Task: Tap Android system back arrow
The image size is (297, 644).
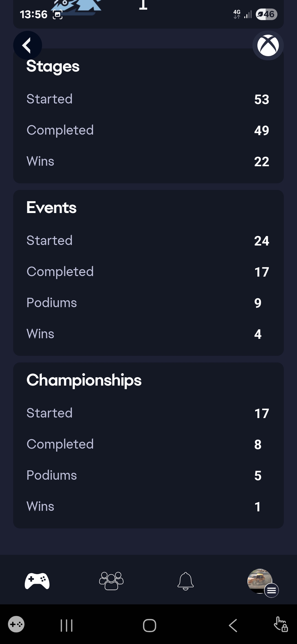Action: tap(233, 625)
